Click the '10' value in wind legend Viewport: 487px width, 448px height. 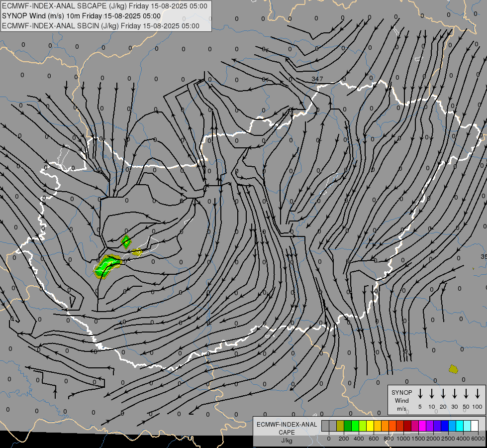pos(432,407)
